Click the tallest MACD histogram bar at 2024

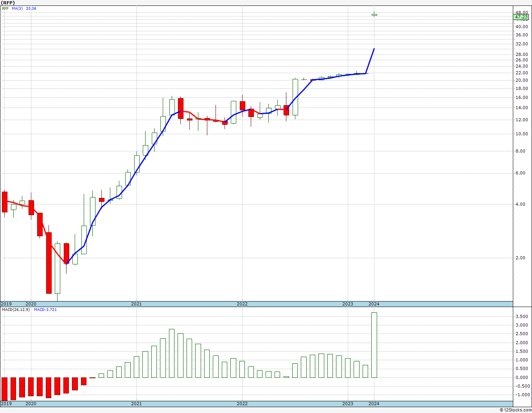pyautogui.click(x=374, y=345)
